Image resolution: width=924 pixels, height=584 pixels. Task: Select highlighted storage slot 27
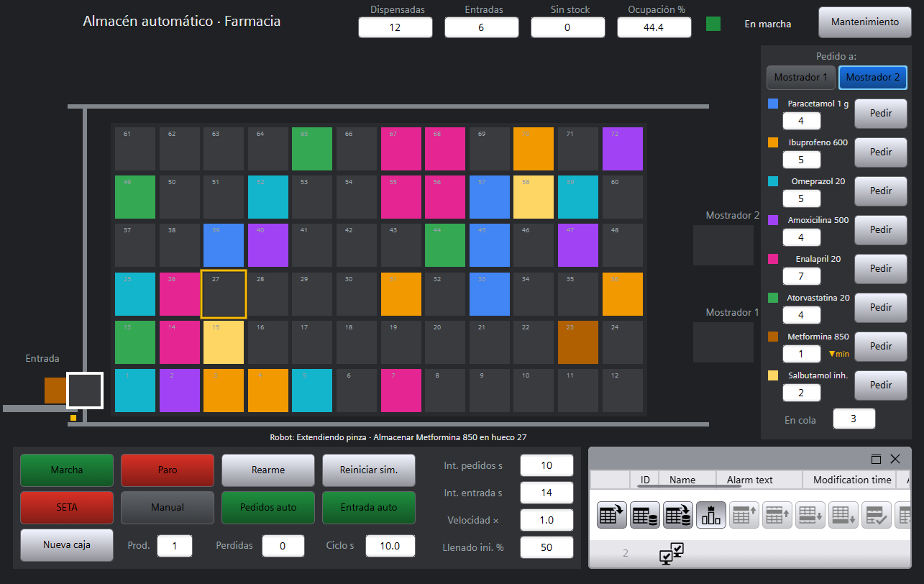point(224,294)
